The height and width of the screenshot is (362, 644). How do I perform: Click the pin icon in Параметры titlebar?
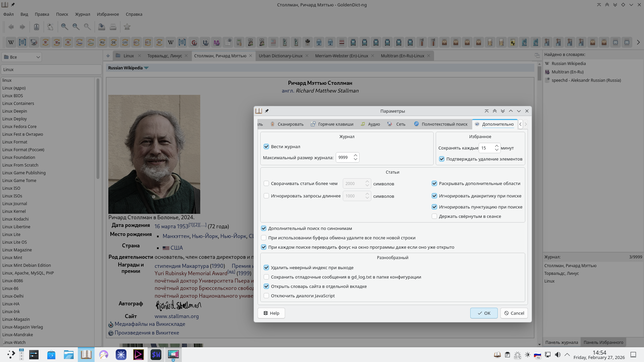point(267,111)
